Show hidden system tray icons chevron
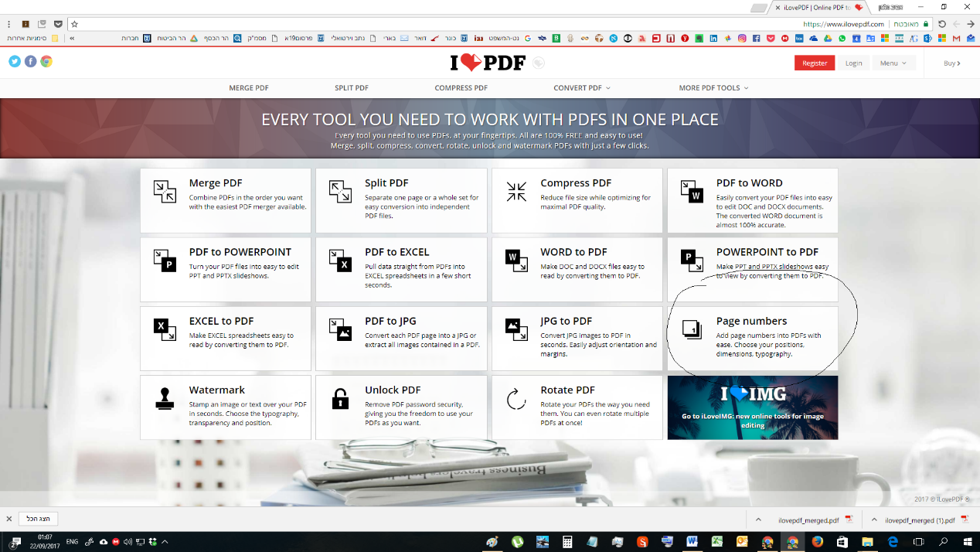Viewport: 980px width, 552px height. [x=165, y=541]
